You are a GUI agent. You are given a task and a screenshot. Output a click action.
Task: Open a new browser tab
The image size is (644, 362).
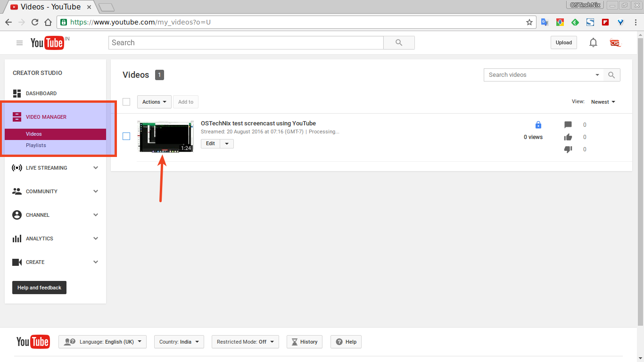click(107, 7)
